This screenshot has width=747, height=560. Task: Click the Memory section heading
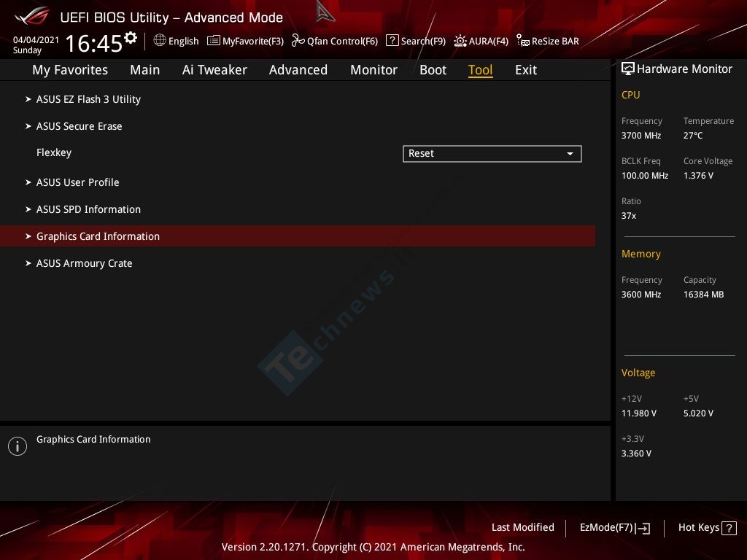(640, 254)
